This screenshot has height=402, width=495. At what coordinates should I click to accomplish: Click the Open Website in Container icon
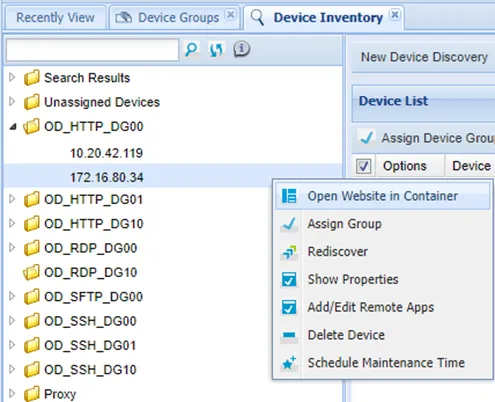[289, 196]
